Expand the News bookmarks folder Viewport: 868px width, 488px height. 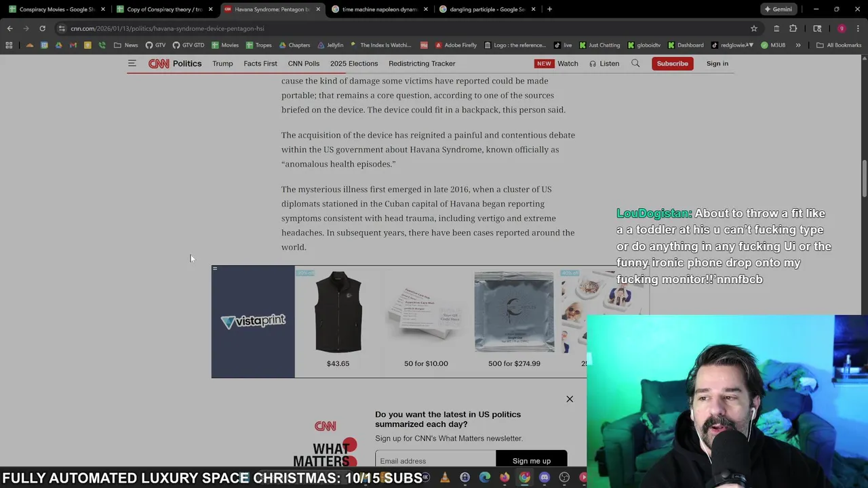point(126,45)
